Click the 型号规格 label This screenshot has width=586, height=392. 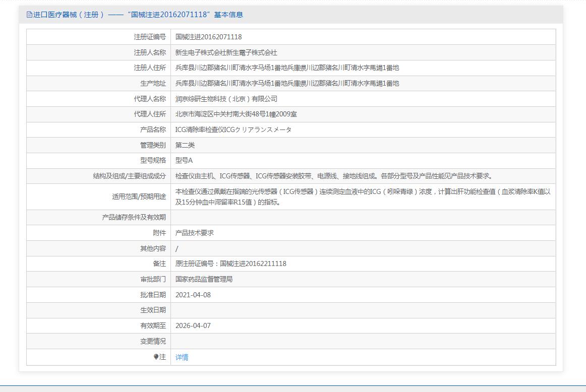click(x=153, y=161)
